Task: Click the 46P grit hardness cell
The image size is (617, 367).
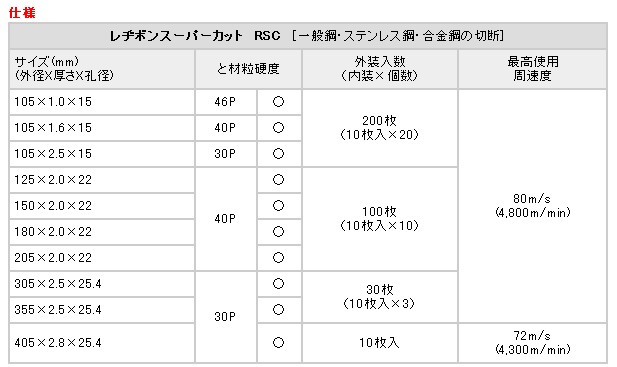Action: pos(225,102)
